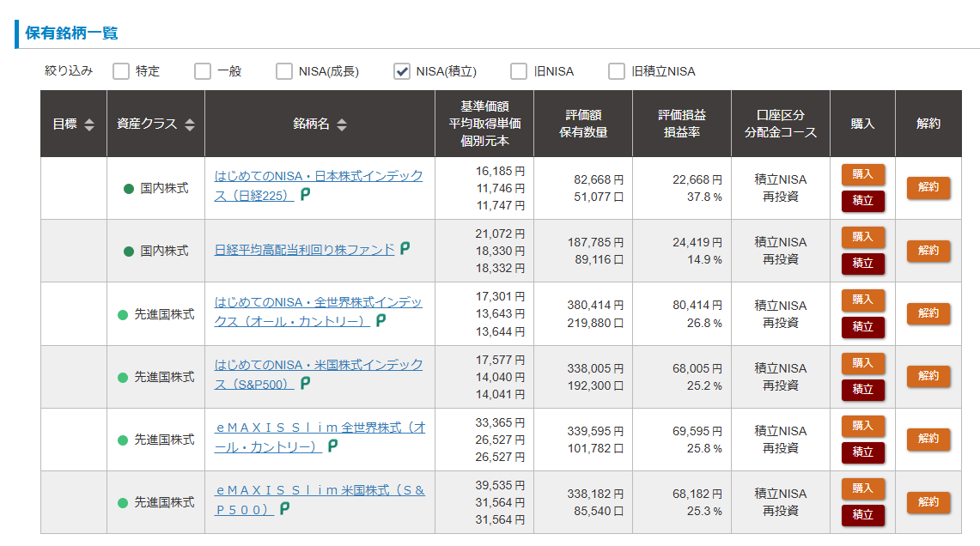Click 解約 for 日経平均高配当利回り株ファンド
This screenshot has height=546, width=980.
pyautogui.click(x=928, y=251)
